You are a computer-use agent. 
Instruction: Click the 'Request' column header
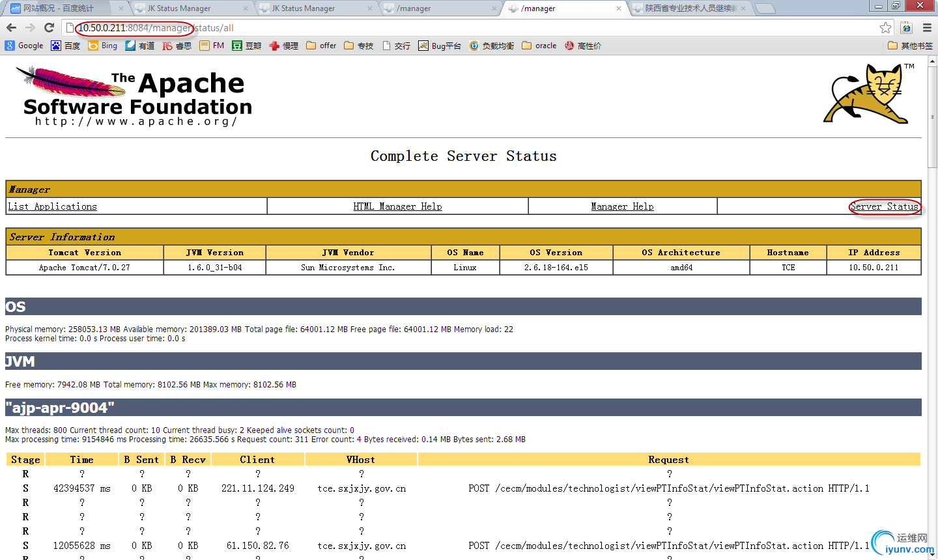tap(669, 460)
